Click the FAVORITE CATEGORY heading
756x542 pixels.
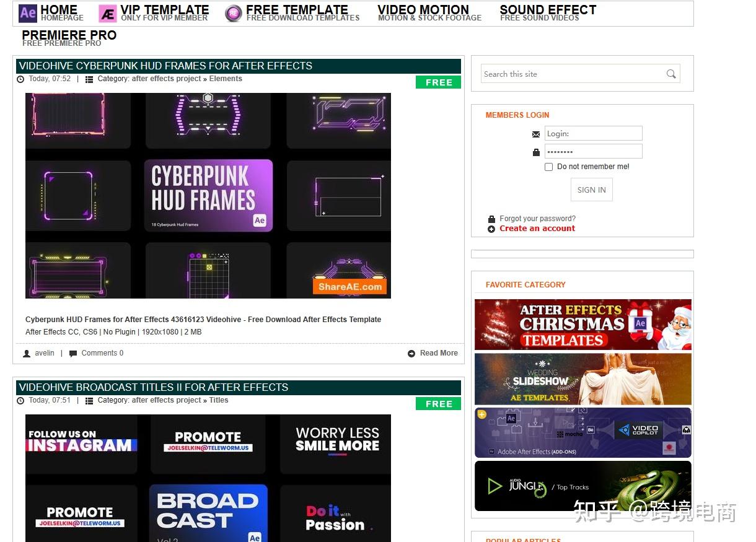[x=525, y=285]
